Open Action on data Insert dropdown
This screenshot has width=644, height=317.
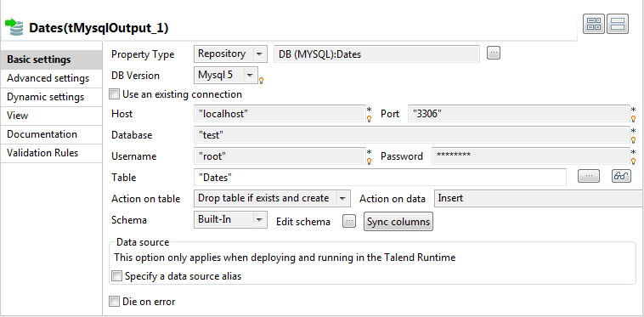click(539, 198)
